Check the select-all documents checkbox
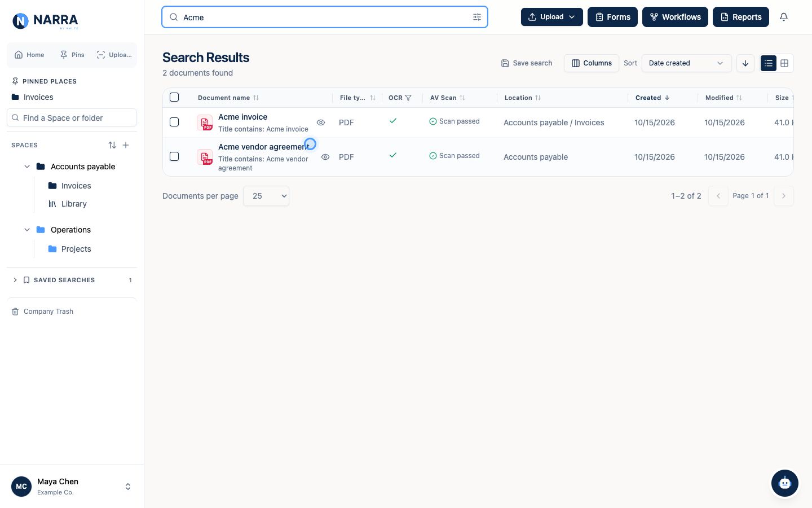The width and height of the screenshot is (812, 508). click(x=174, y=97)
